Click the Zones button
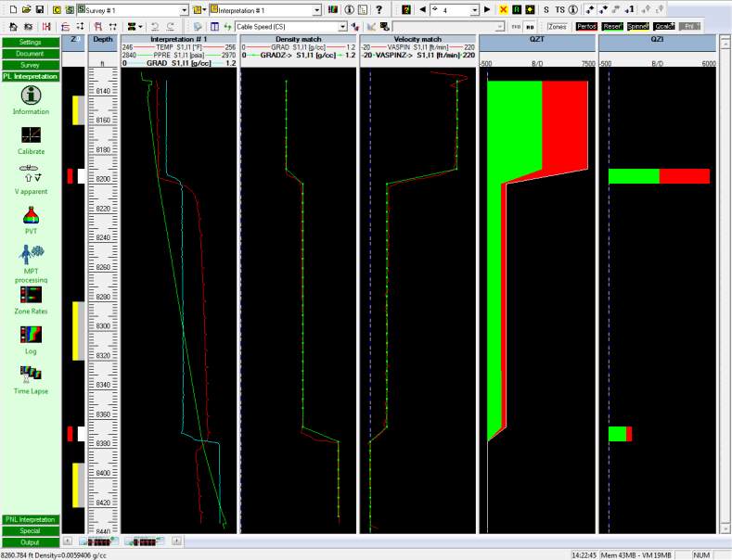Viewport: 732px width, 560px height. 557,27
